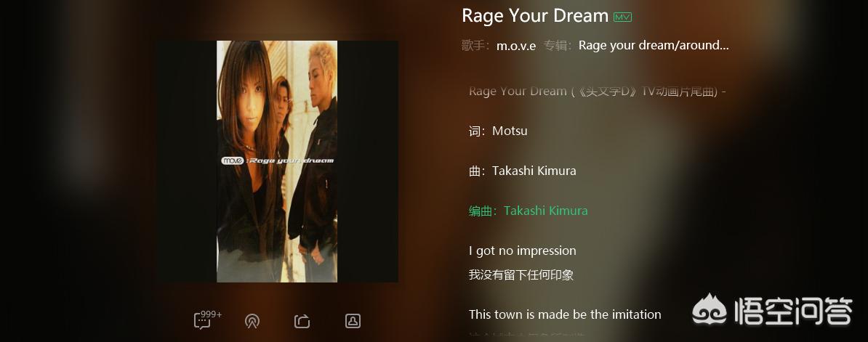The image size is (868, 342).
Task: Jump to highlighted lyric 编曲: Takashi Kimura
Action: coord(528,211)
